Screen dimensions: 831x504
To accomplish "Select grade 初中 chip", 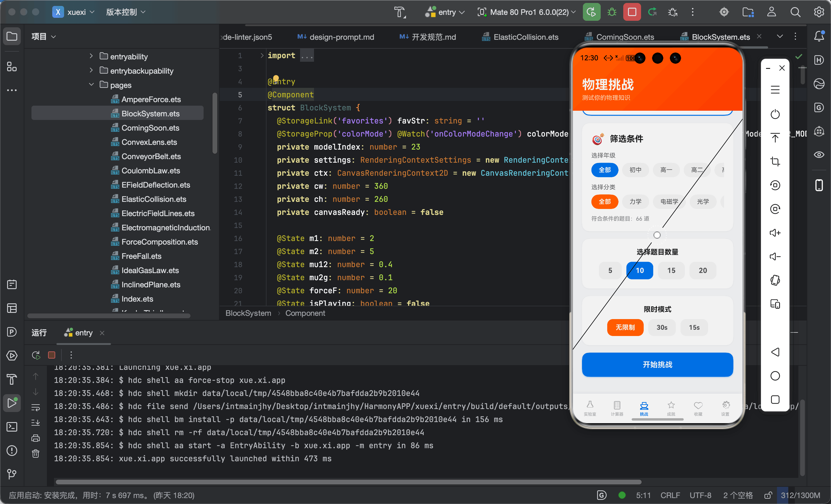I will (635, 170).
